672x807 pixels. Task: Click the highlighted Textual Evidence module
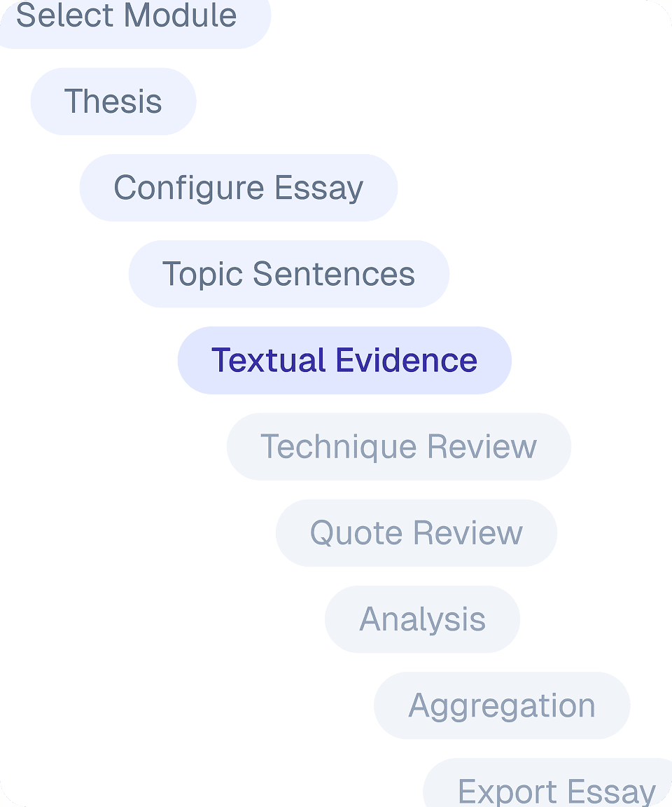tap(345, 359)
